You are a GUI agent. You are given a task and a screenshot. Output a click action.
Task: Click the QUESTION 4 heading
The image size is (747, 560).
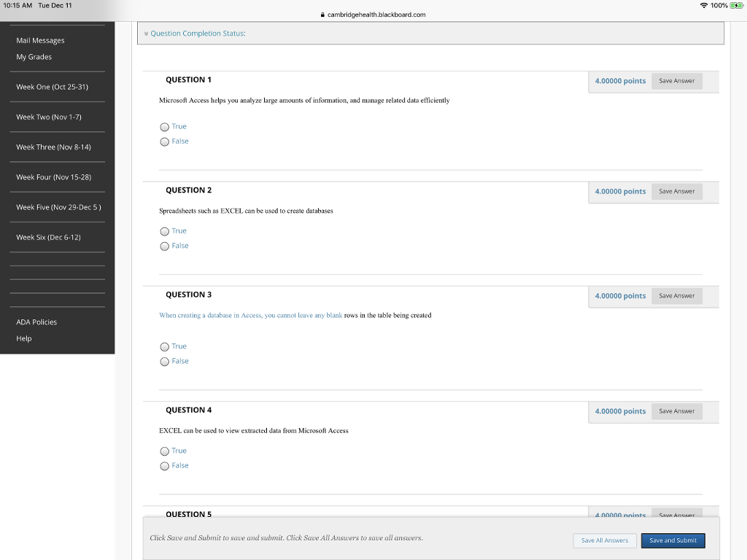click(189, 410)
